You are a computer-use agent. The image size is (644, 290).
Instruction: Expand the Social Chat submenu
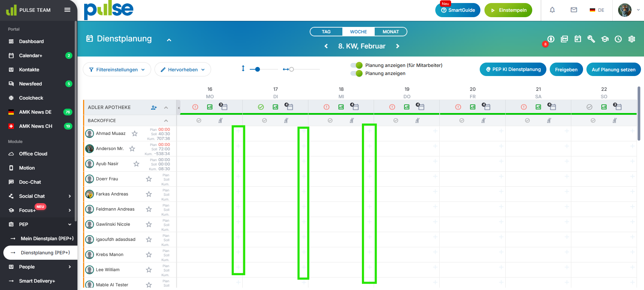pos(70,196)
